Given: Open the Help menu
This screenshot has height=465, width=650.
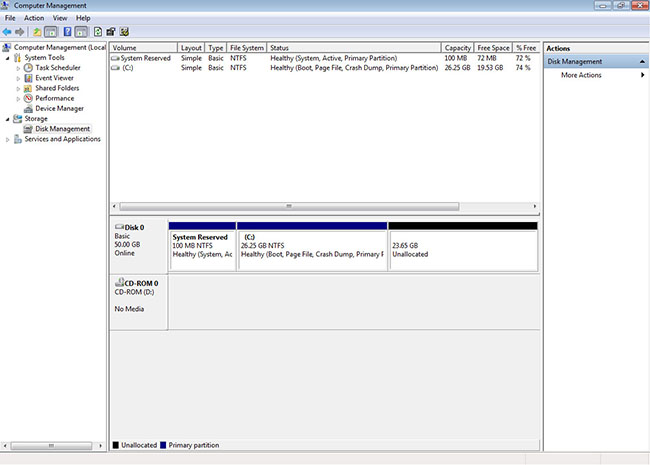Looking at the screenshot, I should [x=83, y=18].
